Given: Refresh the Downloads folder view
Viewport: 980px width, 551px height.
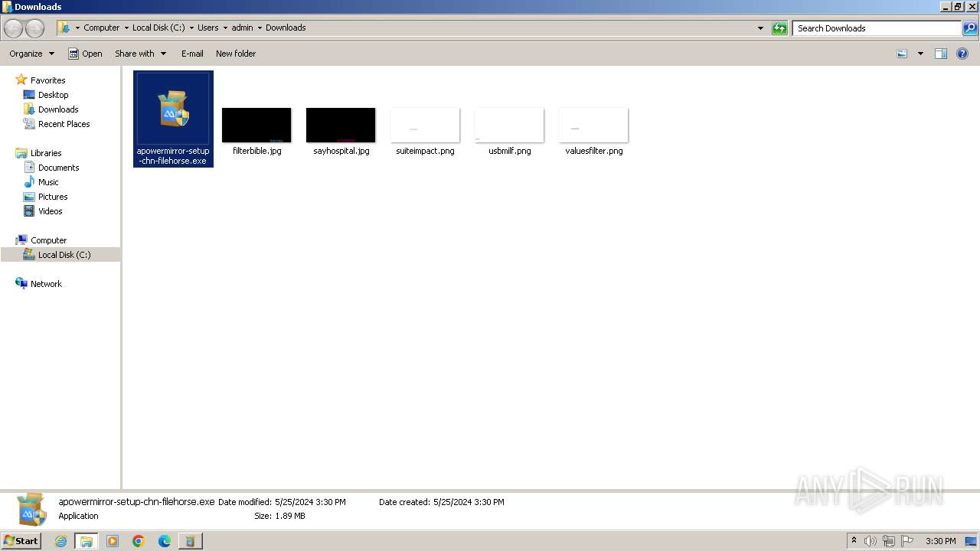Looking at the screenshot, I should coord(779,28).
